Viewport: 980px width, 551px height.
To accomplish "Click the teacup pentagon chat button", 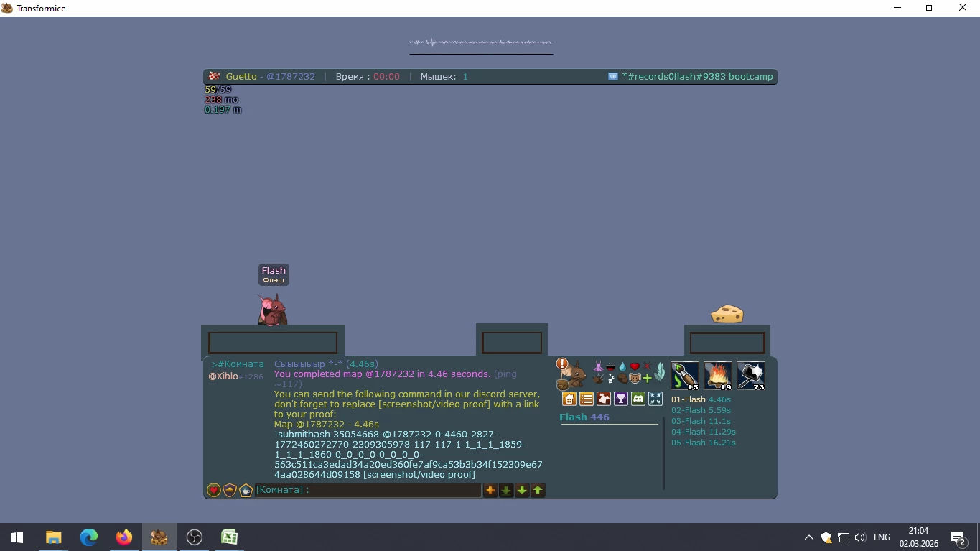I will click(246, 490).
